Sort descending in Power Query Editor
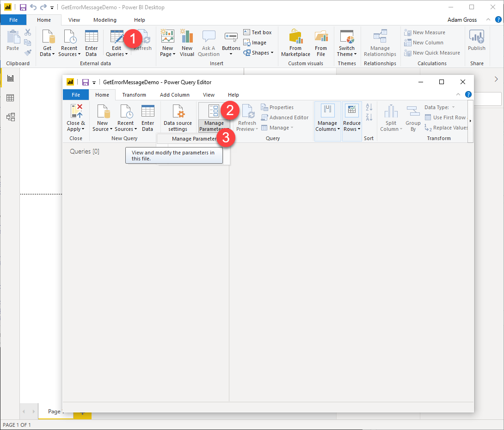This screenshot has width=504, height=430. click(x=369, y=117)
